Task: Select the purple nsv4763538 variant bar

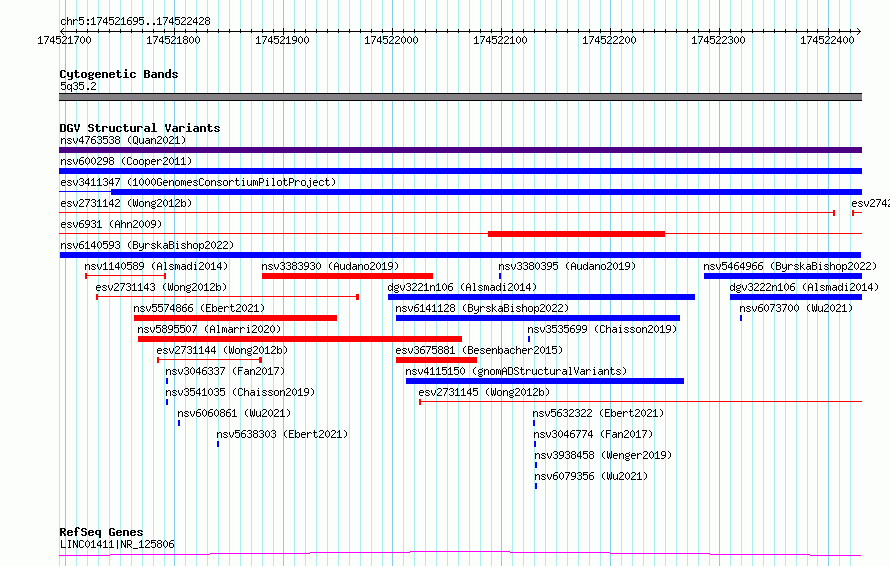Action: click(x=460, y=150)
